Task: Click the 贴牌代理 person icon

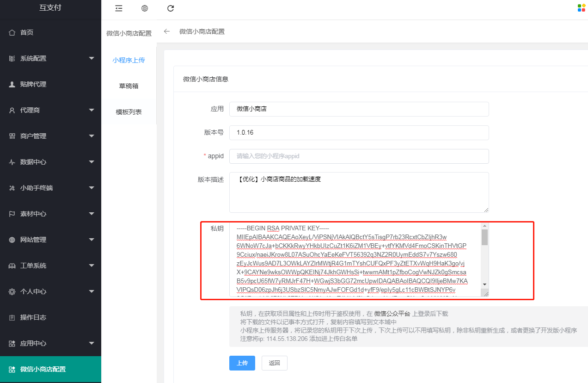Action: pyautogui.click(x=12, y=84)
